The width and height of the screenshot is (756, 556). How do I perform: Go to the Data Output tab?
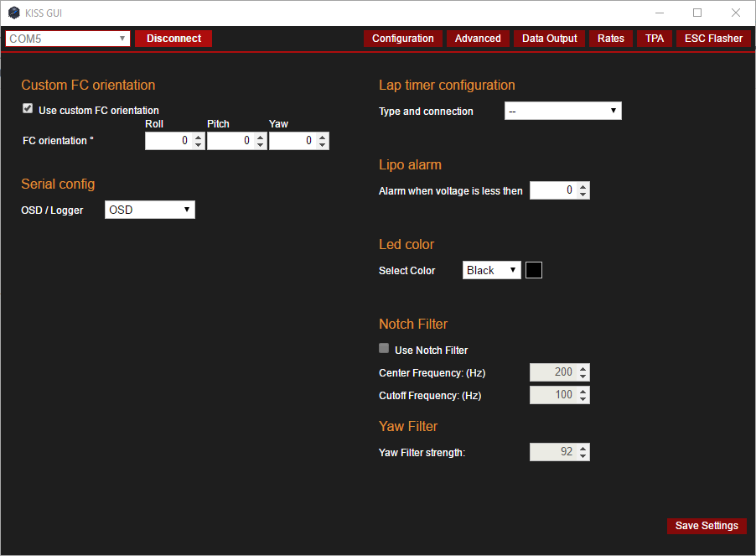pyautogui.click(x=549, y=39)
